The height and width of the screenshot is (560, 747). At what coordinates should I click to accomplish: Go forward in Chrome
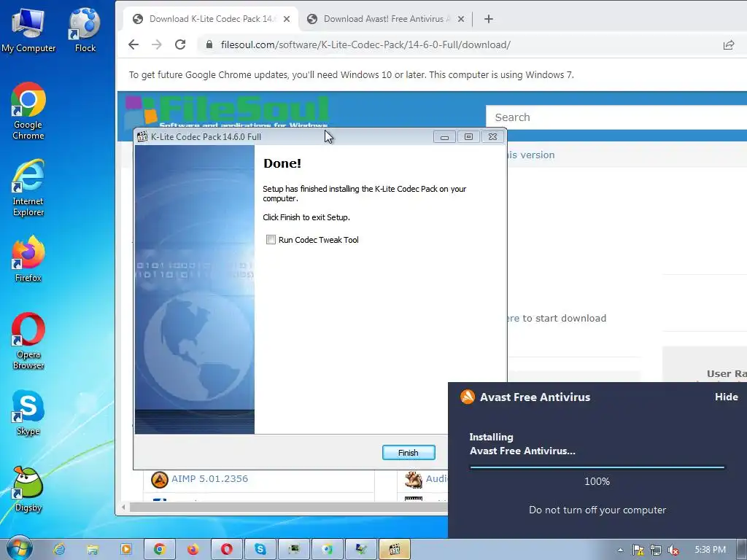(x=157, y=44)
